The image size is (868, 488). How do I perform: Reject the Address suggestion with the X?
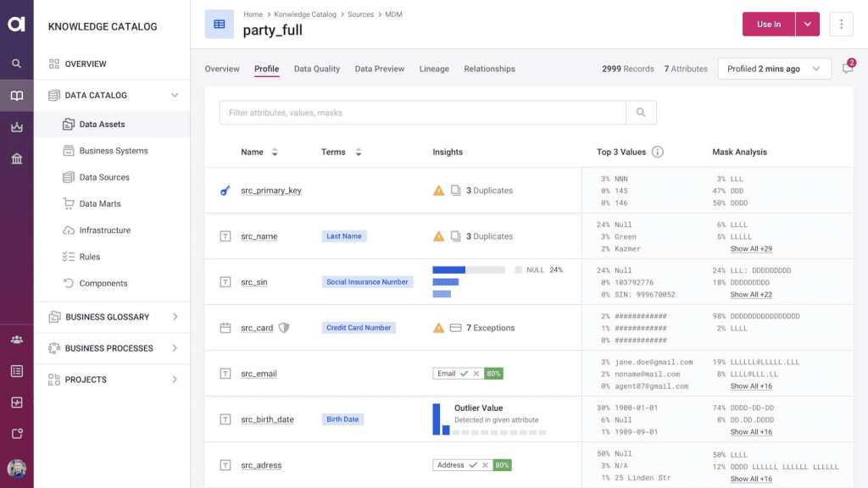pyautogui.click(x=485, y=465)
